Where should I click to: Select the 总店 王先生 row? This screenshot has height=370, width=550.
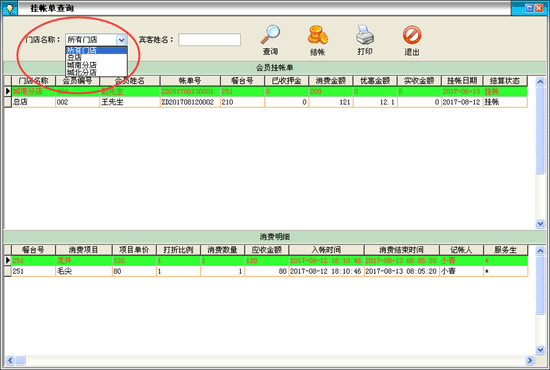pyautogui.click(x=266, y=102)
